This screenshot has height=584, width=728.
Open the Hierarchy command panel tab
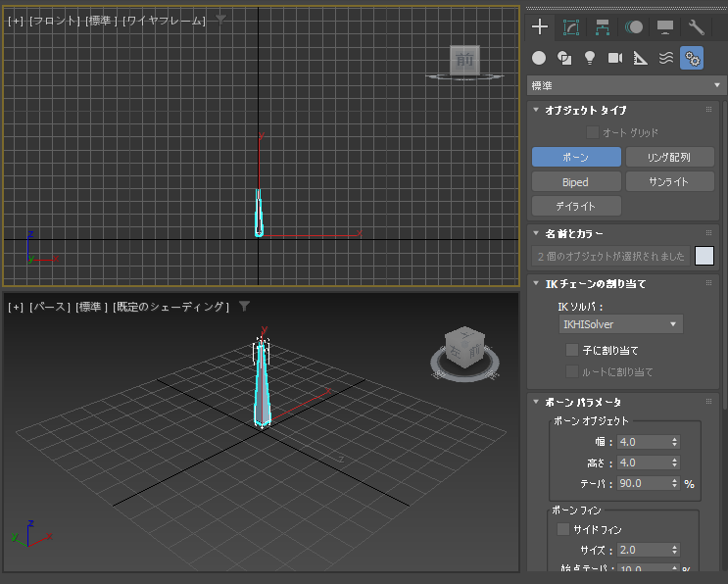[x=603, y=27]
